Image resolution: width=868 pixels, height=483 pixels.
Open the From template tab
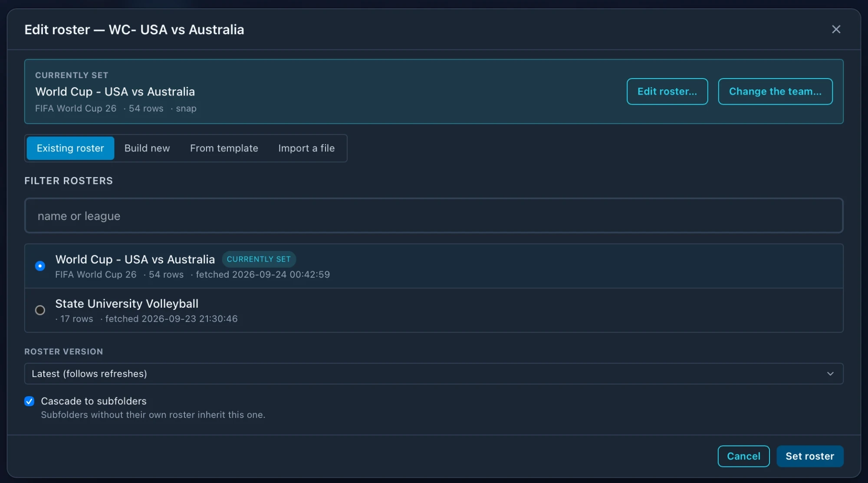click(x=224, y=148)
